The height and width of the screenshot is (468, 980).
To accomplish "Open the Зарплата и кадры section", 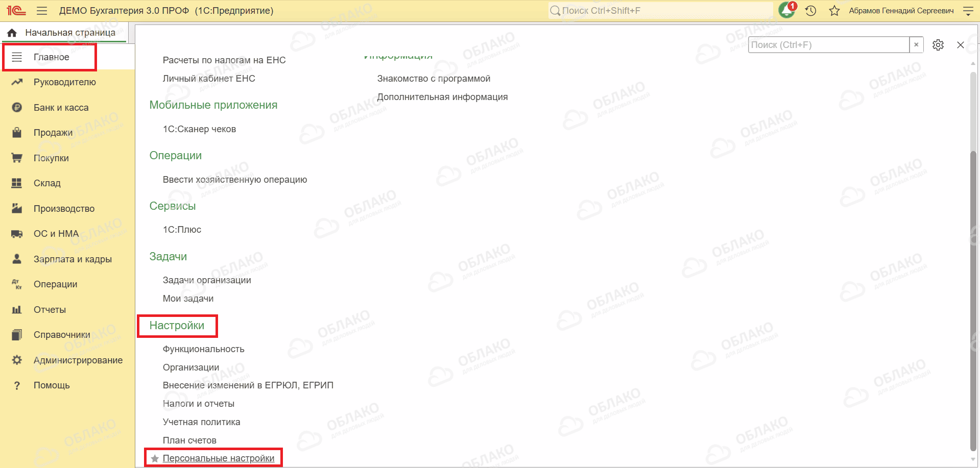I will pos(73,259).
